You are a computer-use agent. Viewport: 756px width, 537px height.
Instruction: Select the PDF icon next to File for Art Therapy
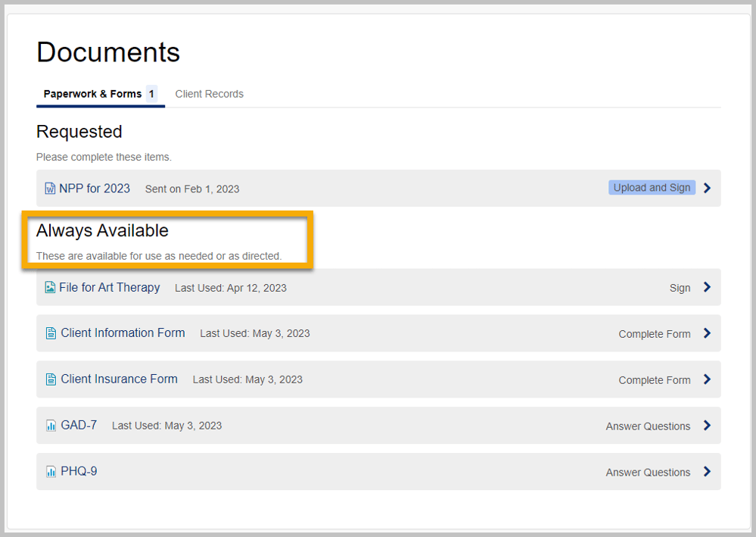[x=50, y=288]
